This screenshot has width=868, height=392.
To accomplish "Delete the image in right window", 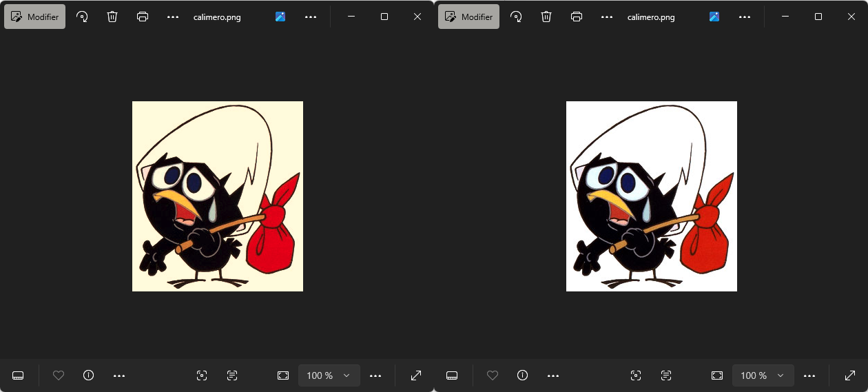I will [x=546, y=17].
